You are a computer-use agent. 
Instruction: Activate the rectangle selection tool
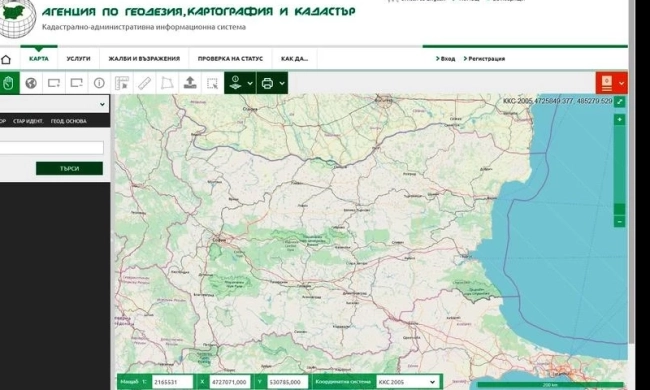tap(212, 83)
